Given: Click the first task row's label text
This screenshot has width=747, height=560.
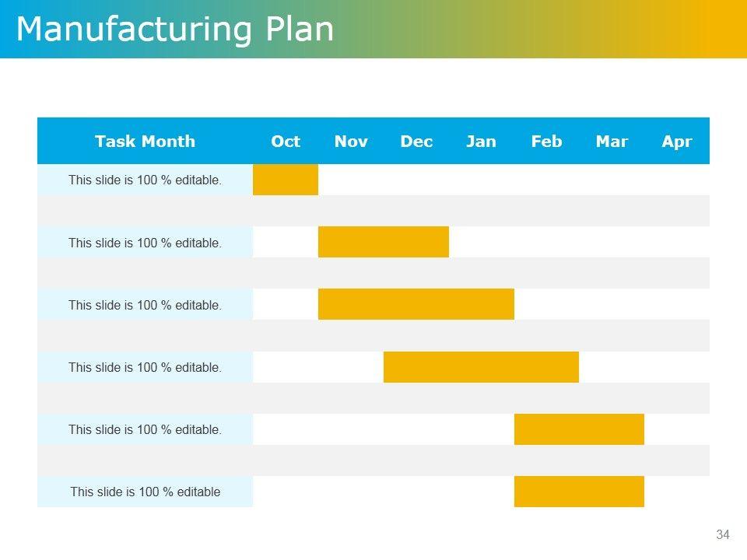Looking at the screenshot, I should tap(145, 180).
